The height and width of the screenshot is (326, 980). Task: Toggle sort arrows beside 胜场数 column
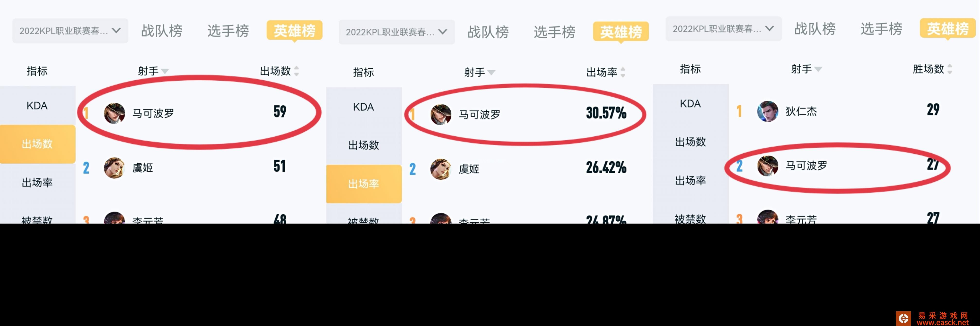(x=950, y=69)
